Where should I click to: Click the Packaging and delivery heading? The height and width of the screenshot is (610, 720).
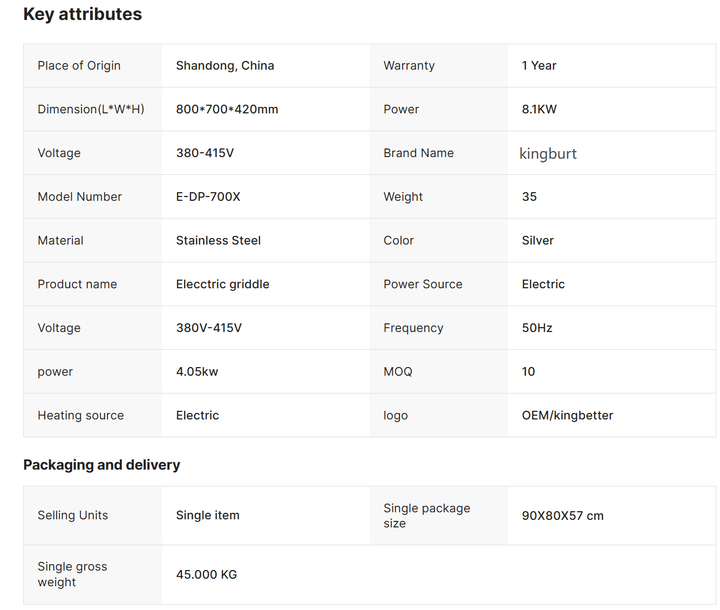pyautogui.click(x=102, y=465)
